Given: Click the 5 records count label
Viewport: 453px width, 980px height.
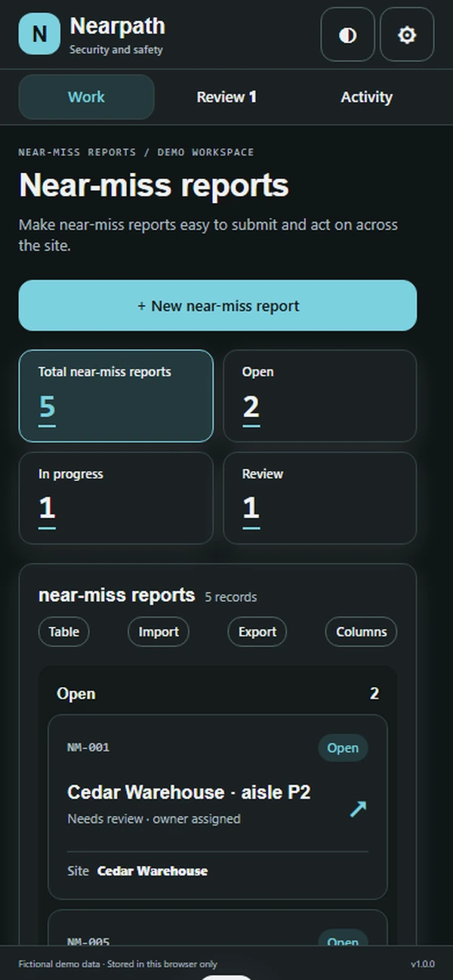Looking at the screenshot, I should pos(231,597).
